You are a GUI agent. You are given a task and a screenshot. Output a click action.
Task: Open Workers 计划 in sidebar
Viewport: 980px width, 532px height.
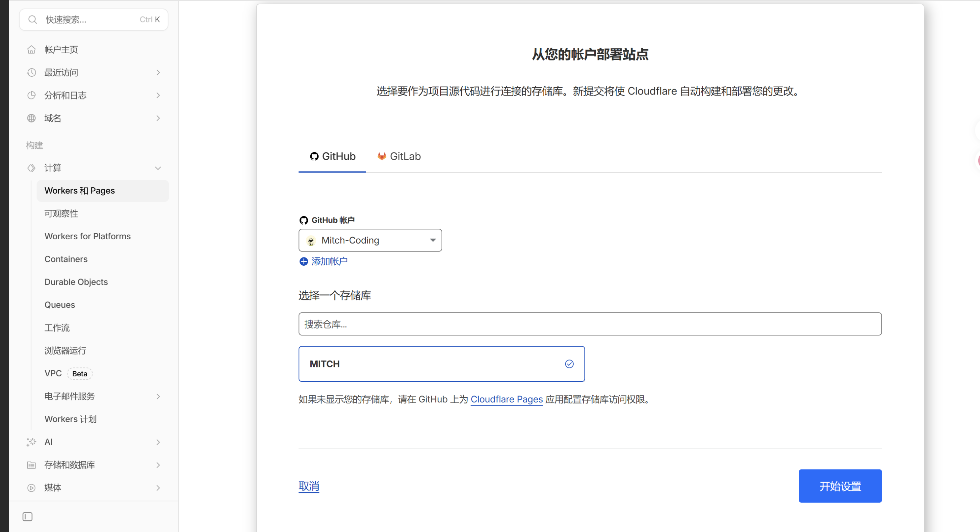click(x=70, y=419)
